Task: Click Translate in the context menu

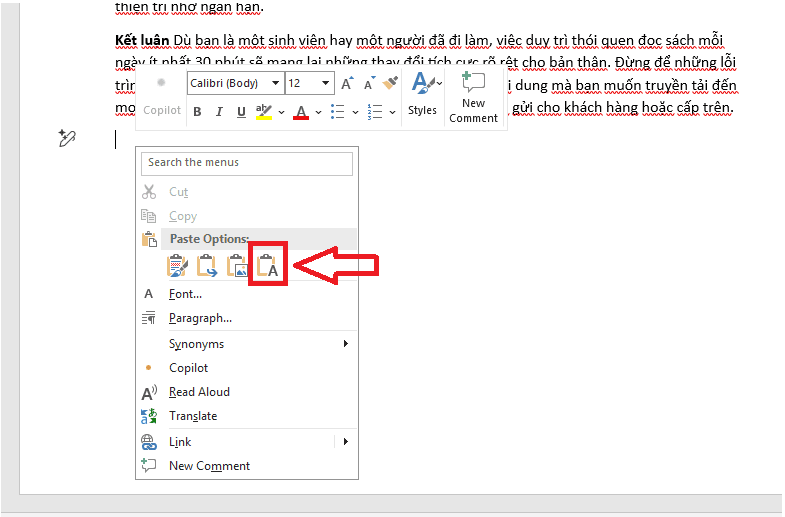Action: click(193, 416)
